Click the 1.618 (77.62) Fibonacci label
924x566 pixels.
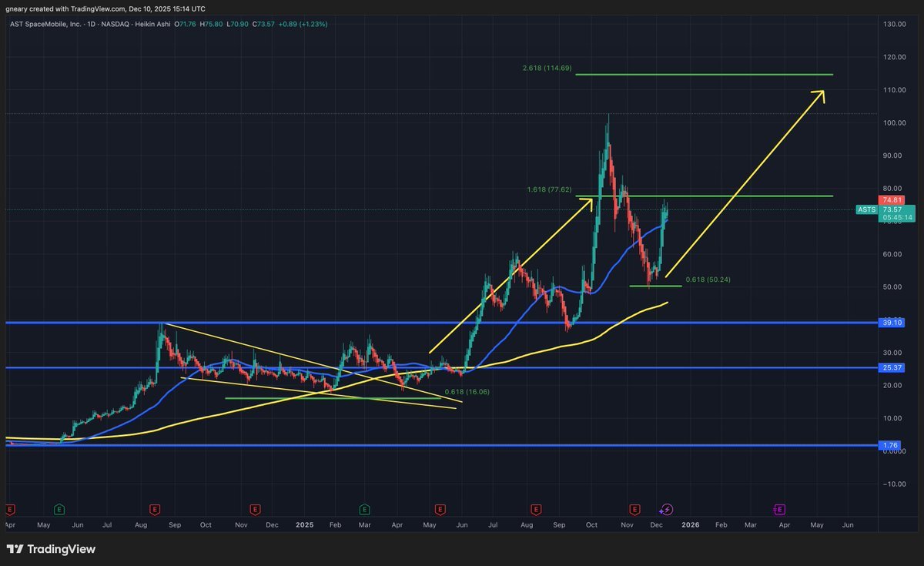tap(549, 189)
